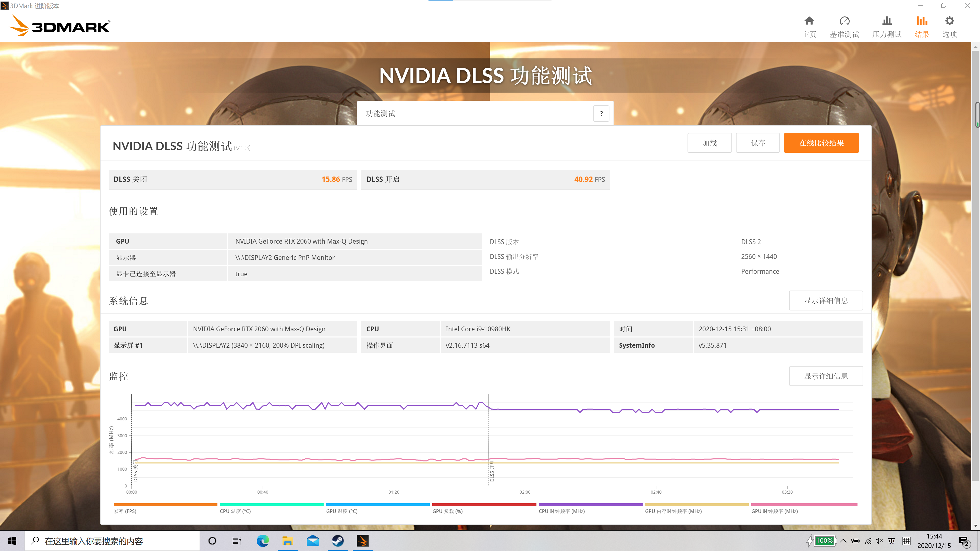Click the scrollbar down arrow
Screen dimensions: 980x551
coord(975,525)
